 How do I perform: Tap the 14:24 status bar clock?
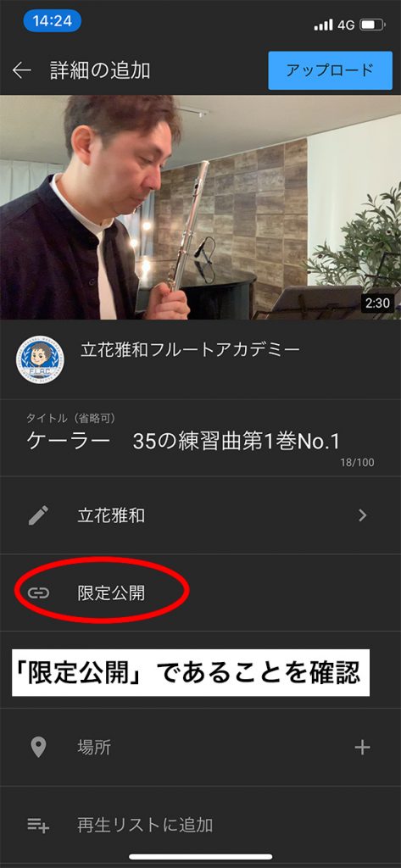52,21
